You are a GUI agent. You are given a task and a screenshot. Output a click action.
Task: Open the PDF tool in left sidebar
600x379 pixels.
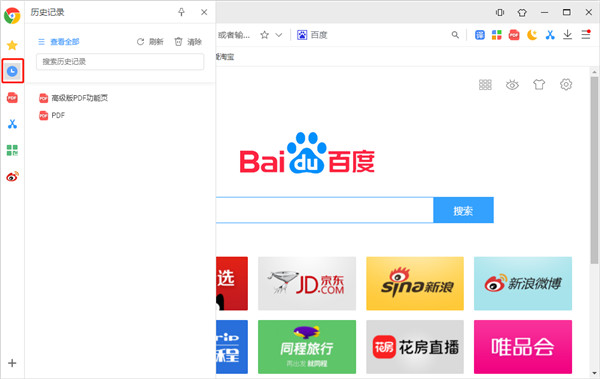(12, 98)
